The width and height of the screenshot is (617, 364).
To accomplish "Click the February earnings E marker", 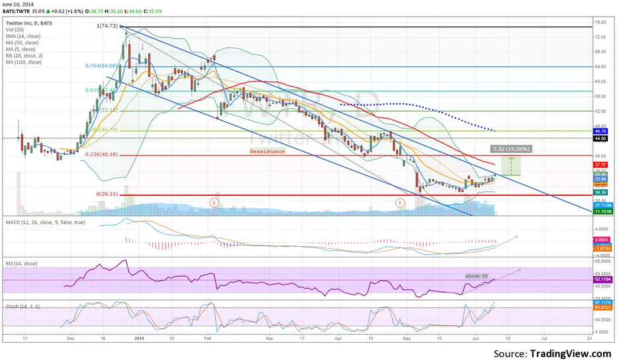I will [x=214, y=203].
